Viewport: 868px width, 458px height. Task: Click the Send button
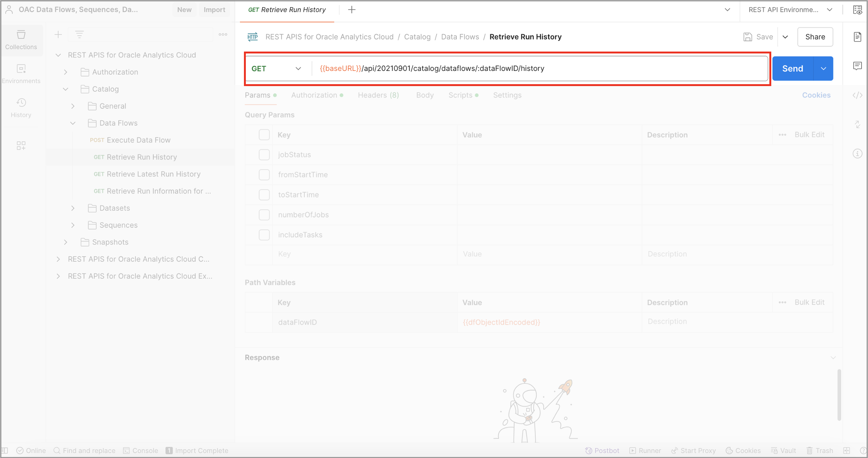point(792,68)
